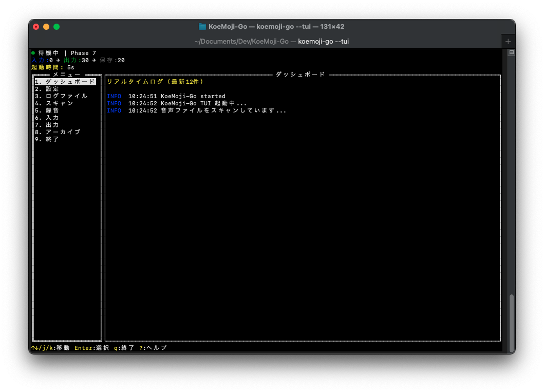Click the green status dot beside 待機中

click(x=33, y=53)
